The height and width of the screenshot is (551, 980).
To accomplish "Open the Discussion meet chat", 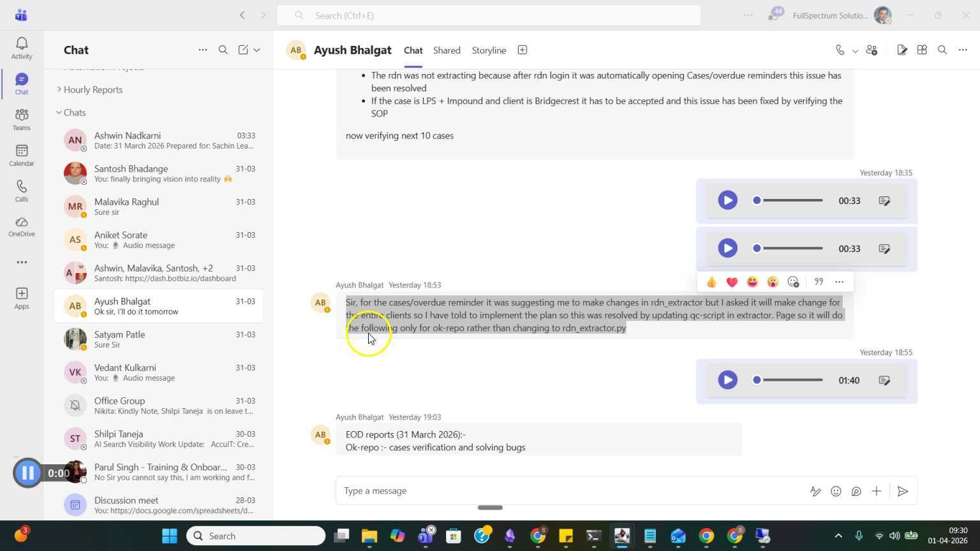I will [x=158, y=504].
